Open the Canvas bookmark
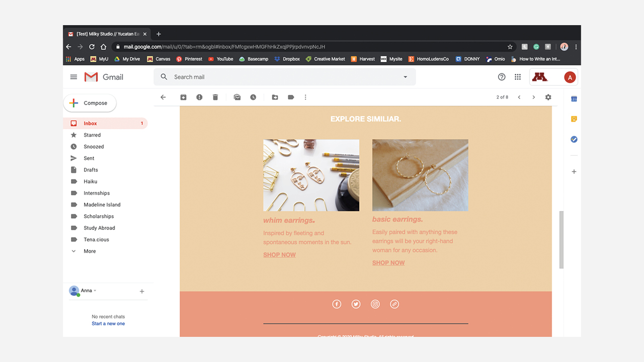Screen dimensions: 644x362 pyautogui.click(x=158, y=59)
